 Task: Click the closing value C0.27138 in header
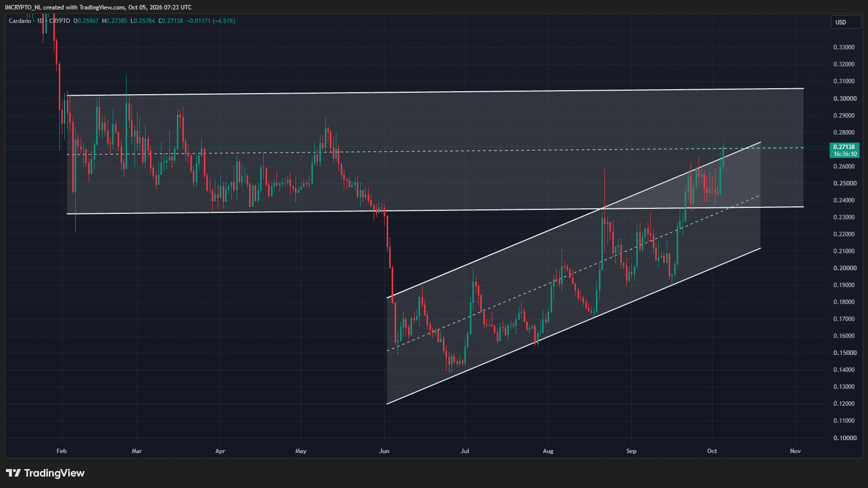pos(170,21)
